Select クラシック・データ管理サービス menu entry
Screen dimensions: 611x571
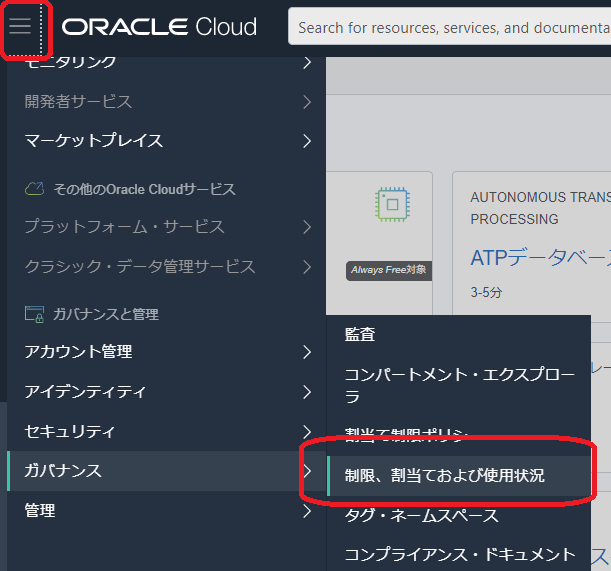coord(140,267)
